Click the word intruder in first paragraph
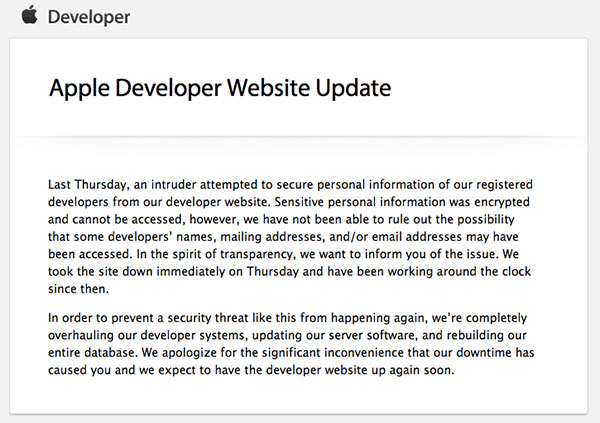Screen dimensions: 600x423 [x=173, y=185]
